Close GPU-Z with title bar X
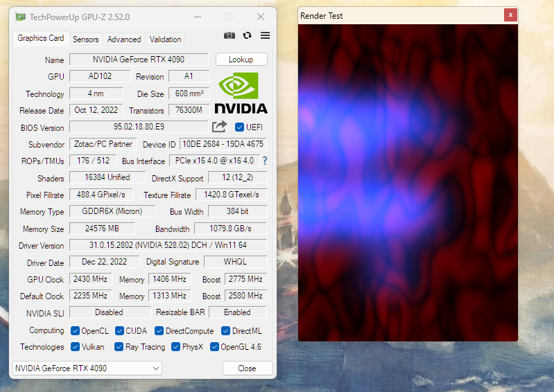 (261, 17)
